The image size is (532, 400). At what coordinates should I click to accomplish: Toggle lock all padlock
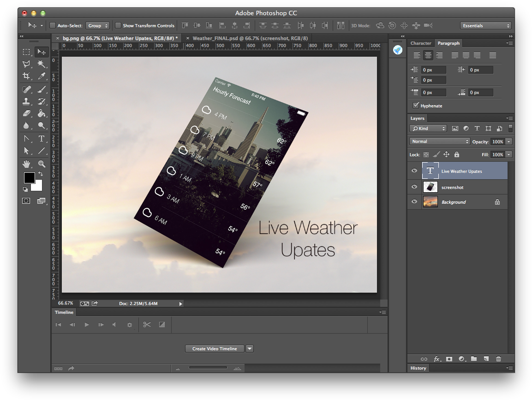tap(457, 154)
